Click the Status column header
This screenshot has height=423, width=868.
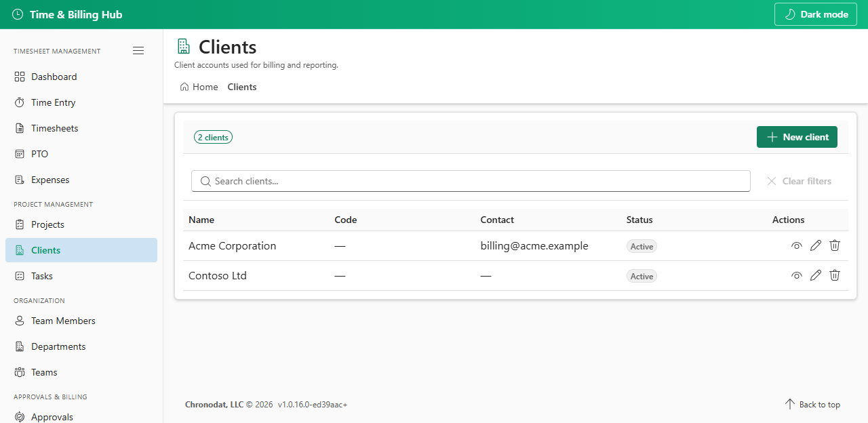pyautogui.click(x=639, y=220)
